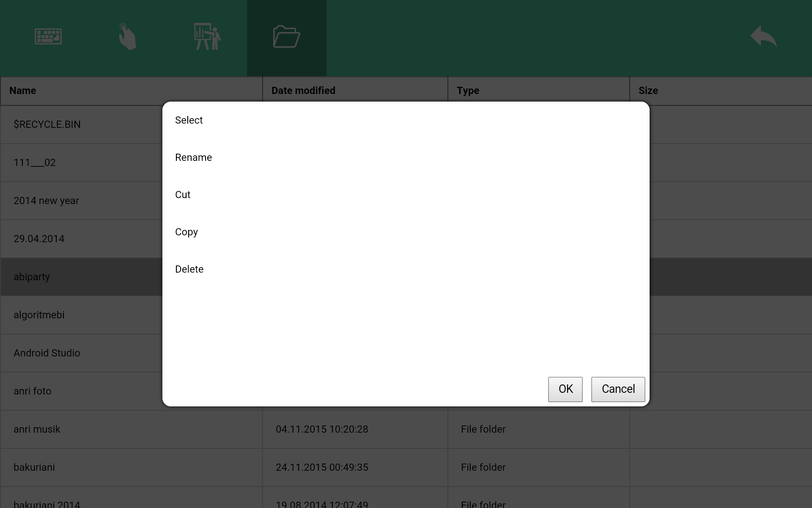Sort by Date modified column header
The width and height of the screenshot is (812, 508).
(303, 91)
